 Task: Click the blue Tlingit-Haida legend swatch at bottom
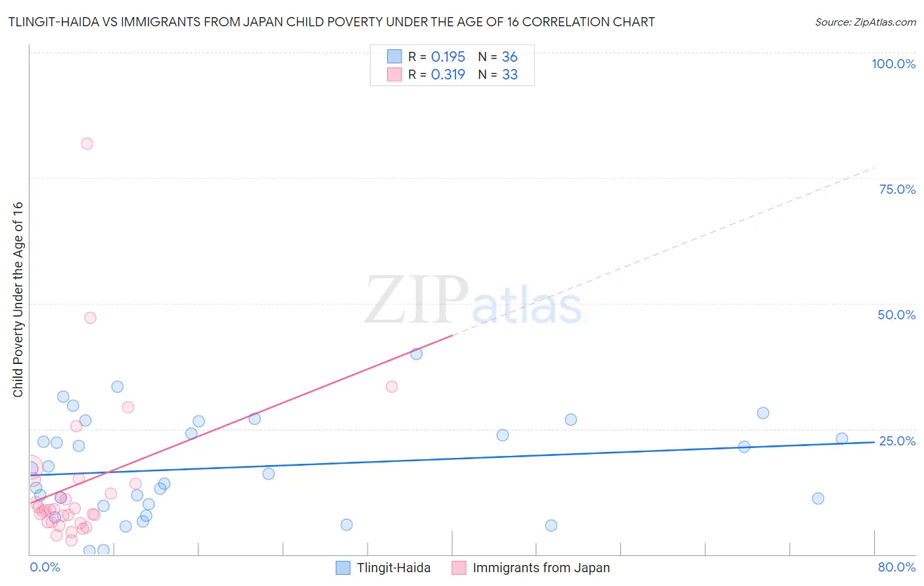click(x=343, y=568)
